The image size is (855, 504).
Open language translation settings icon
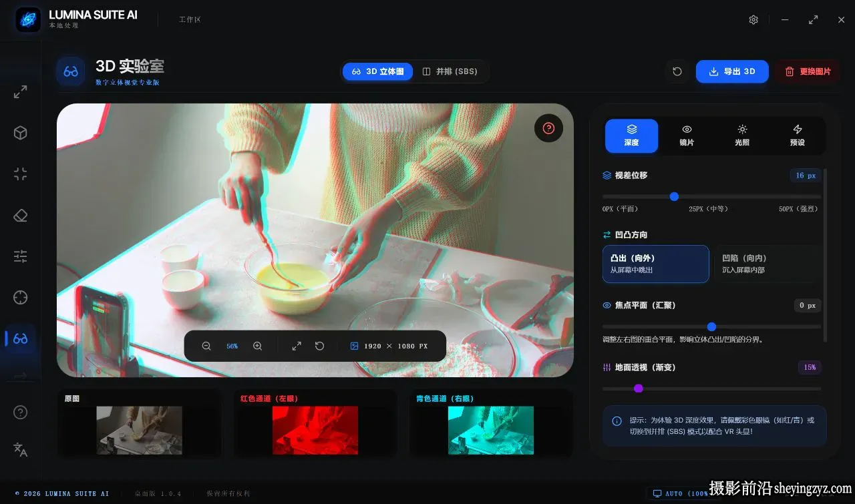pyautogui.click(x=21, y=449)
